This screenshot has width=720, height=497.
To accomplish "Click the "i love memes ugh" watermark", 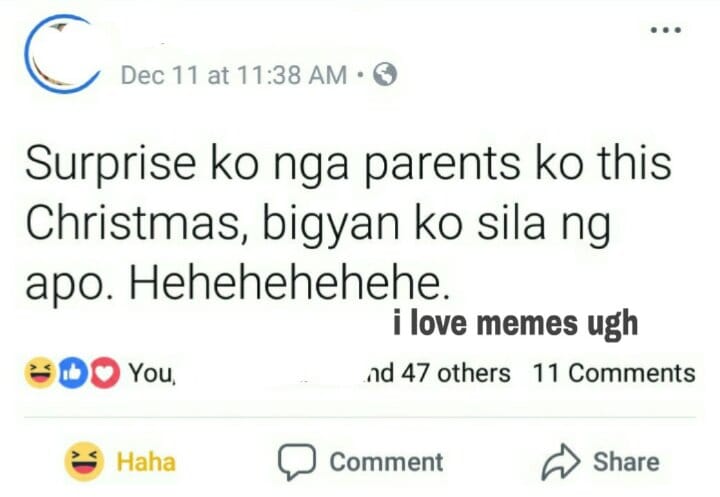I will point(516,324).
